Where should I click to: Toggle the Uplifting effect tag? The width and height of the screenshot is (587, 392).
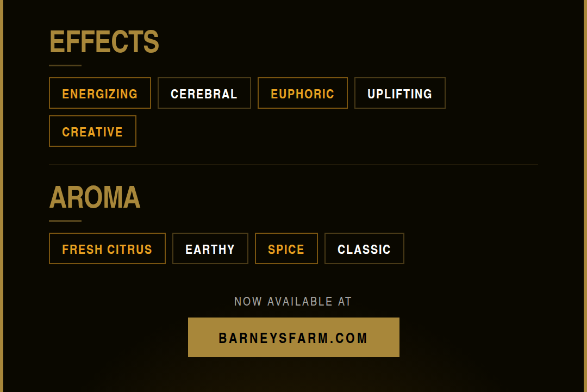tap(400, 94)
